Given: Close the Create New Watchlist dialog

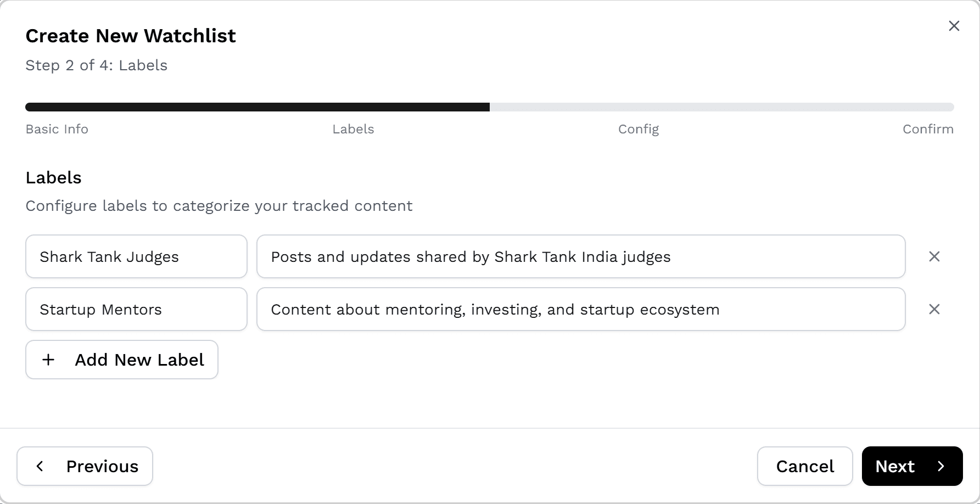Looking at the screenshot, I should point(954,26).
